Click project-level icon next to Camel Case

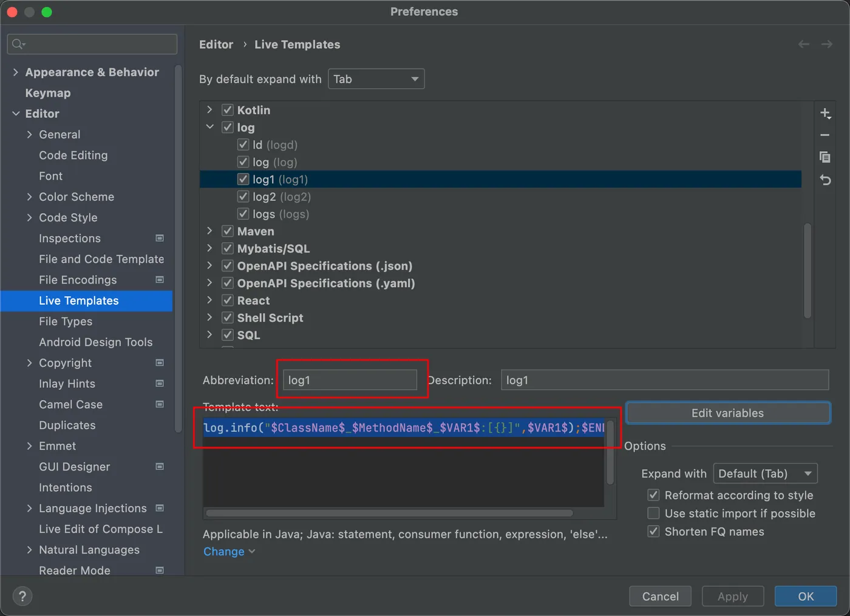pos(160,404)
